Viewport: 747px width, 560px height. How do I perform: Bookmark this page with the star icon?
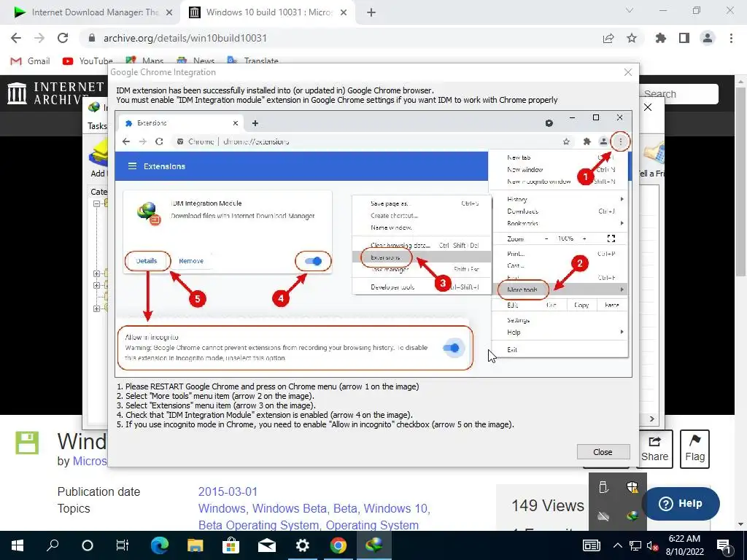click(632, 38)
